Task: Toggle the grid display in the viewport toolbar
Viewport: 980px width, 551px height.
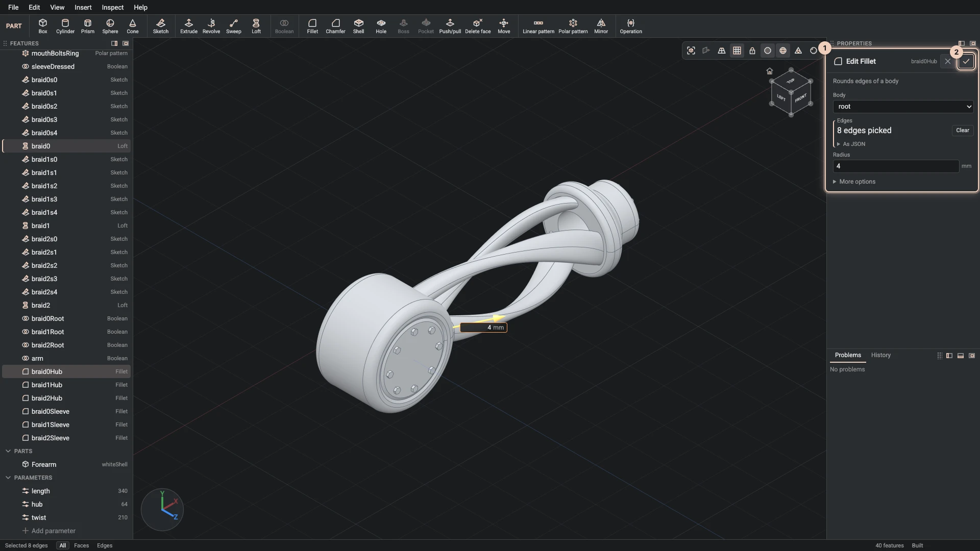Action: (x=737, y=51)
